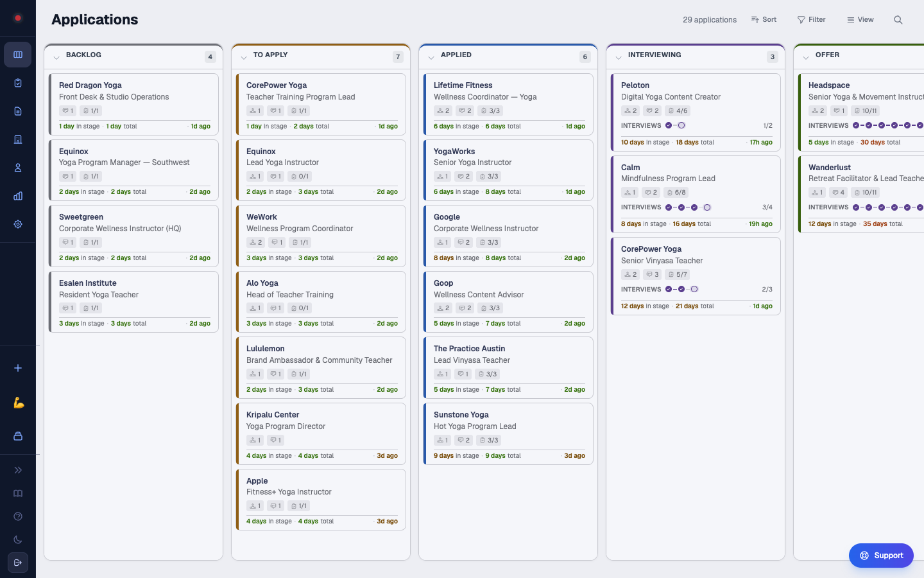Click Calm tasks badge 6/8
This screenshot has height=578, width=924.
tap(676, 192)
